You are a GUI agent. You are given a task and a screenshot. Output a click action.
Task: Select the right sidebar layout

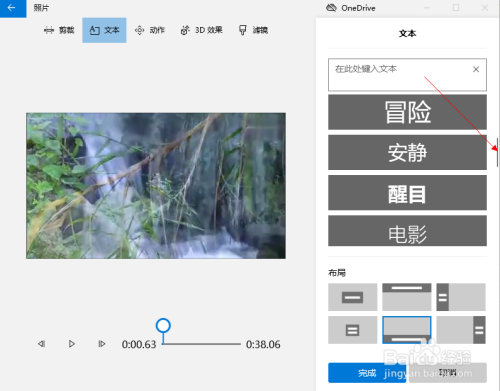pos(461,330)
